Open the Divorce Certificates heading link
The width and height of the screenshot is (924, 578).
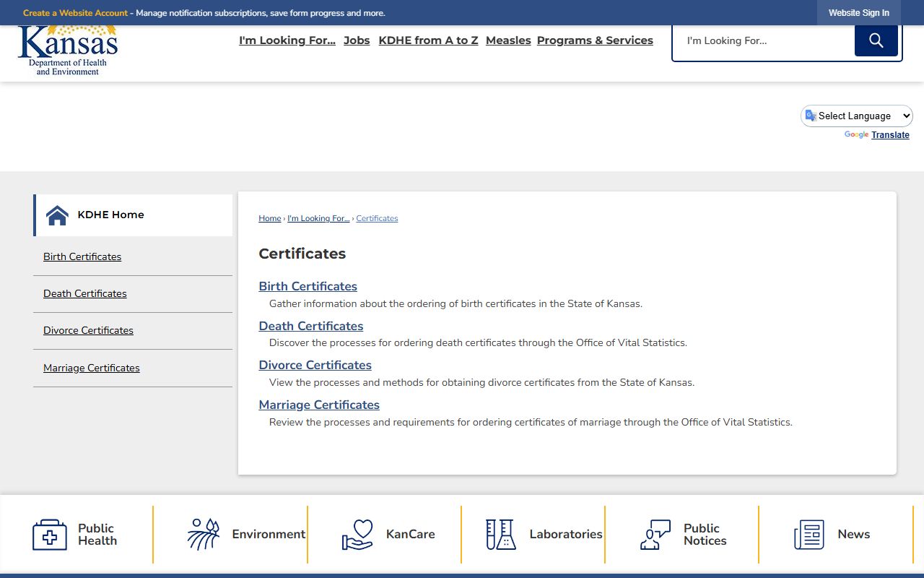(315, 365)
